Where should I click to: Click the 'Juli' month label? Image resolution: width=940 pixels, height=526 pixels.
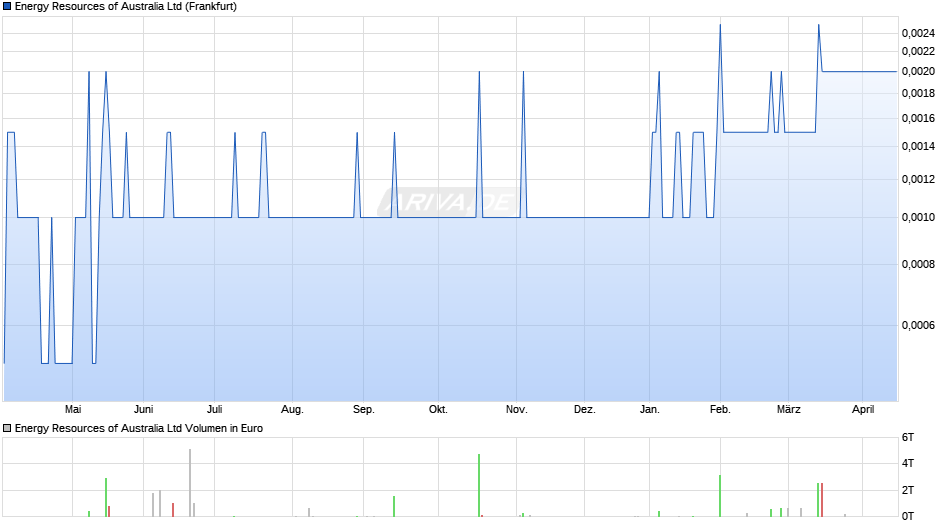[214, 409]
